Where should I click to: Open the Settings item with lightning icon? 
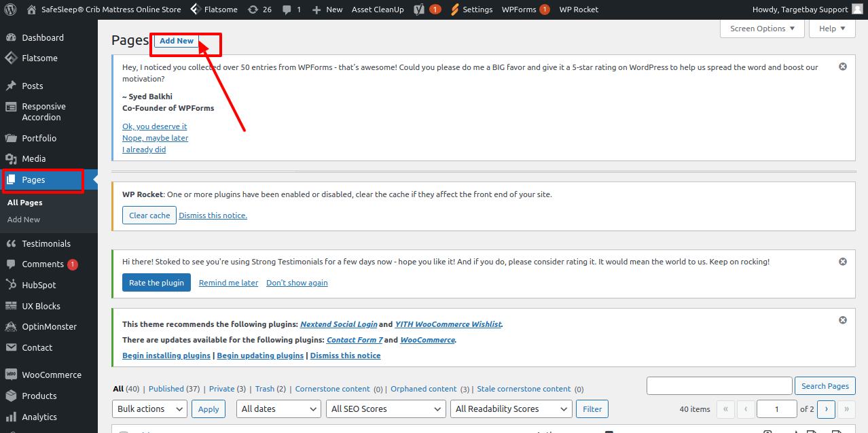tap(471, 10)
